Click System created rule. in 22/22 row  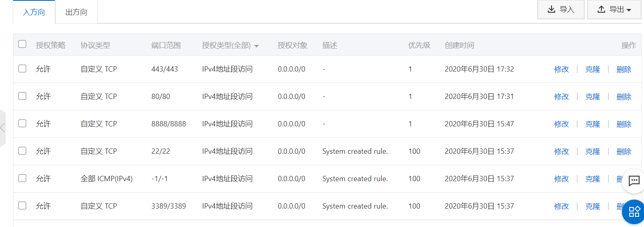(x=355, y=151)
